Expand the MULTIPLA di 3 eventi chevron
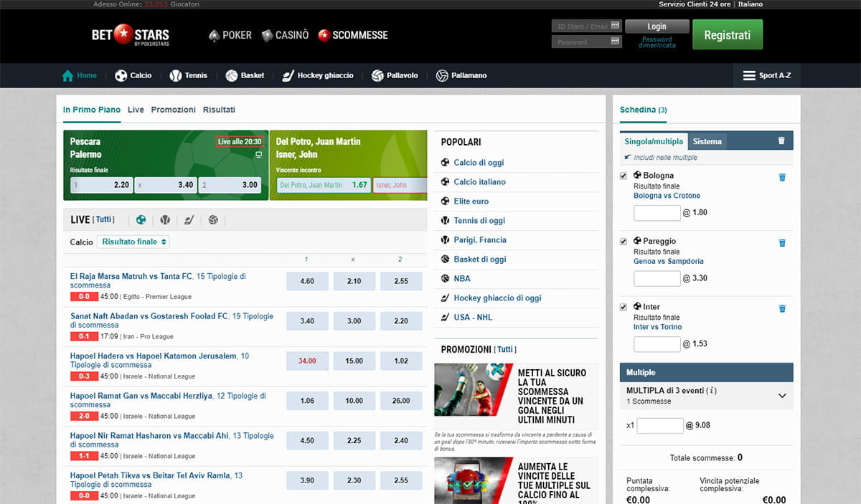Screen dimensions: 861x504 [x=782, y=396]
